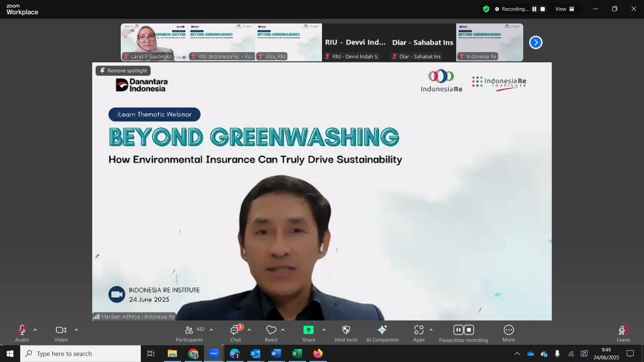Open Windows notification center
The image size is (644, 362).
point(630,354)
